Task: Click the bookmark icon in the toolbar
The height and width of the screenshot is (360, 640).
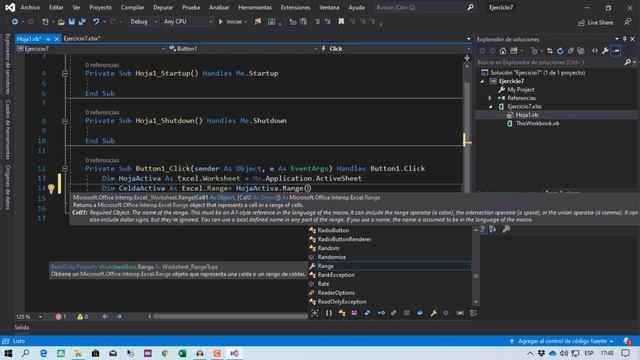Action: click(341, 22)
